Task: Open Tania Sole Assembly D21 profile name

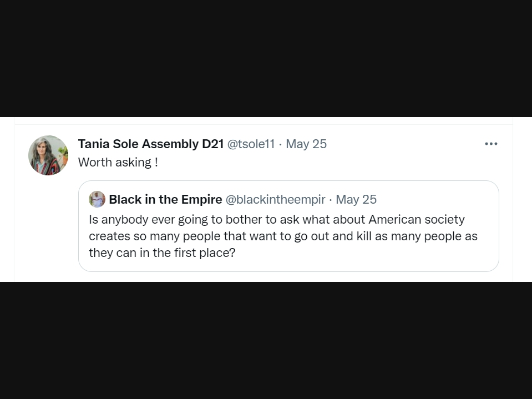Action: [150, 144]
